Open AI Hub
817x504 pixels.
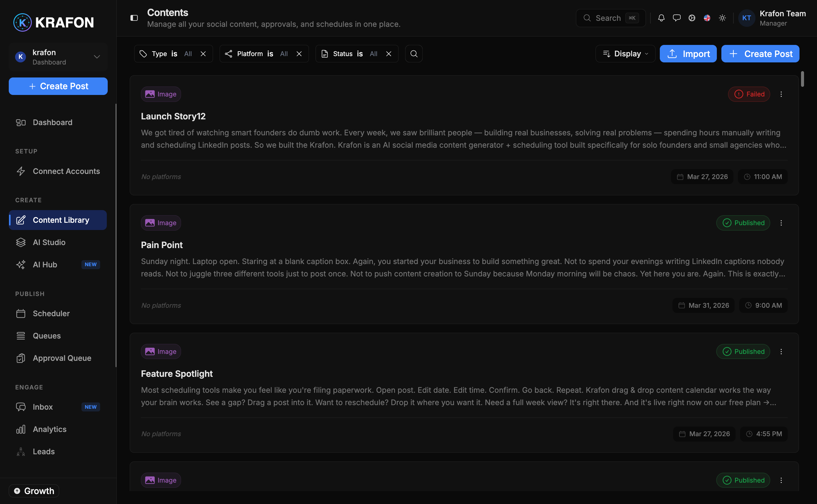tap(58, 265)
